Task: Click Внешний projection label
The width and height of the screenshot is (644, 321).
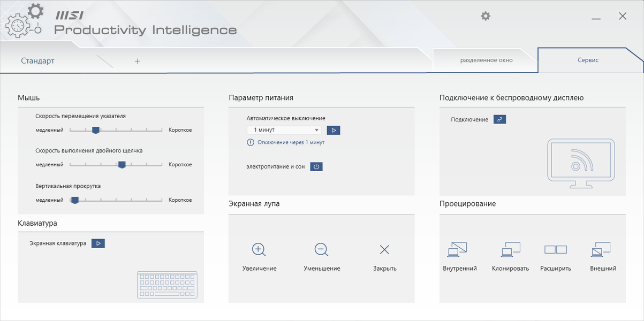Action: 603,269
